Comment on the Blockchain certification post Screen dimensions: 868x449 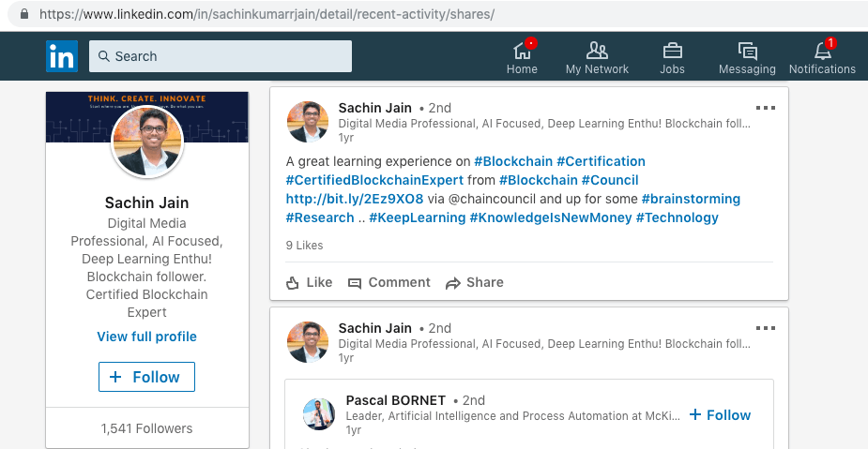pyautogui.click(x=388, y=282)
